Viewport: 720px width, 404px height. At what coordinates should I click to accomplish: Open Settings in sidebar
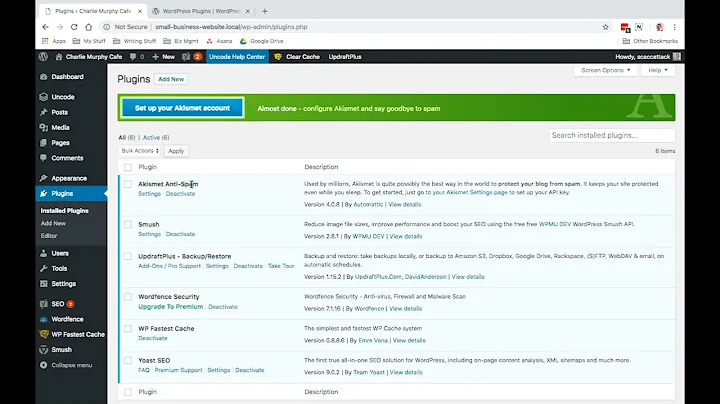[63, 284]
